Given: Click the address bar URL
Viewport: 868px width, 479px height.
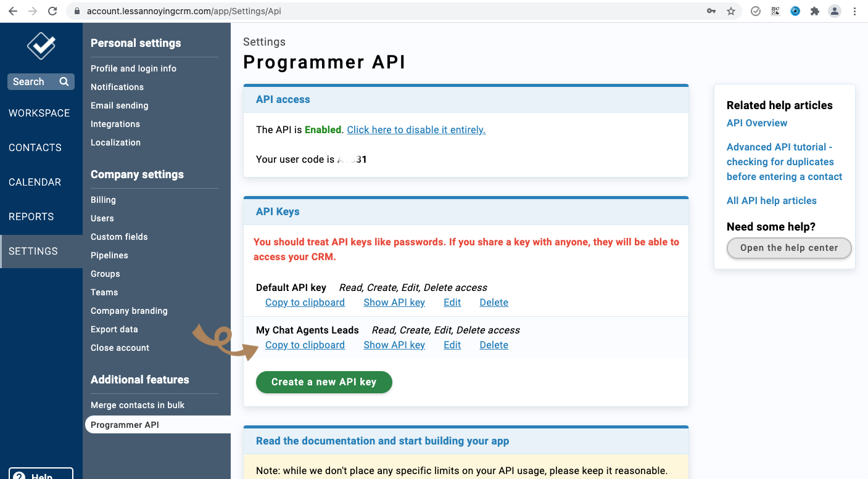Looking at the screenshot, I should tap(184, 11).
